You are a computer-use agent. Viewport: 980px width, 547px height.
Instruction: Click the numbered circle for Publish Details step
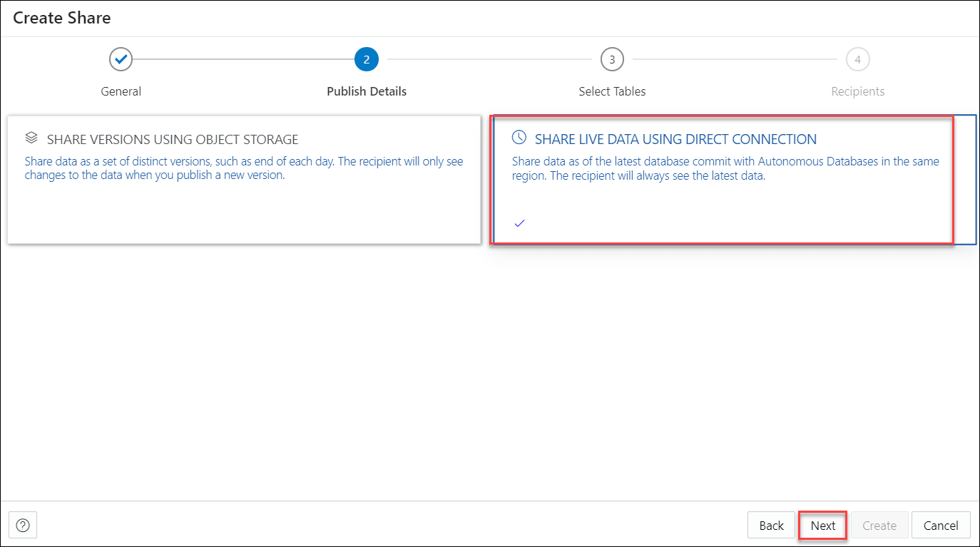366,59
